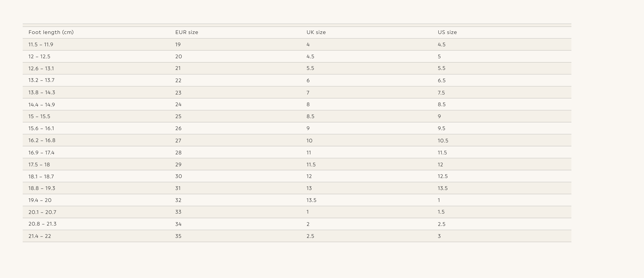The width and height of the screenshot is (644, 278).
Task: Click the 'EUR size' column header
Action: click(187, 32)
